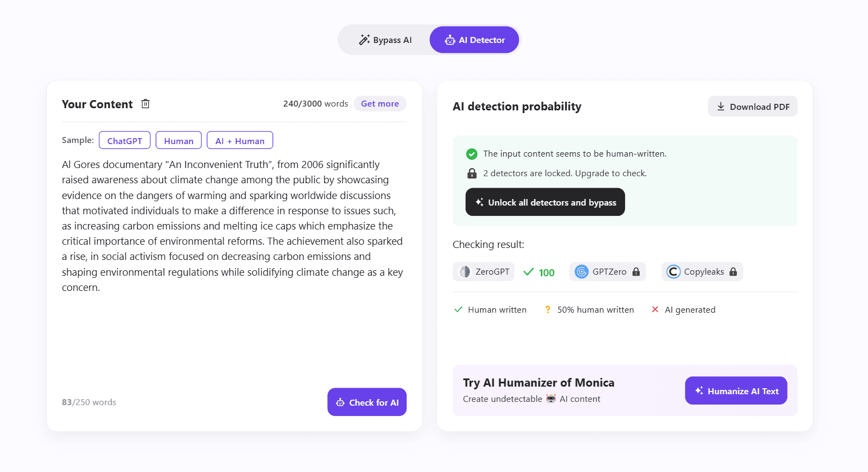The width and height of the screenshot is (868, 472).
Task: Click the Get more words link
Action: 380,104
